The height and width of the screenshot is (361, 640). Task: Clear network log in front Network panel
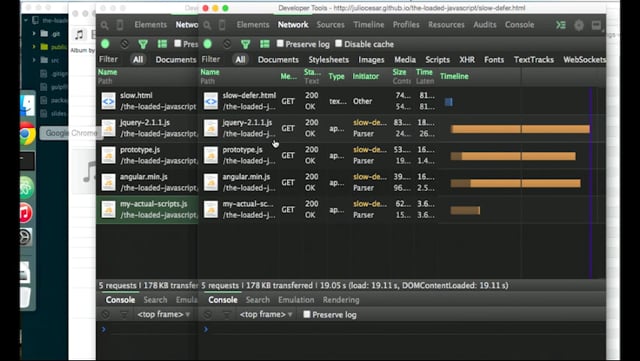[x=227, y=44]
